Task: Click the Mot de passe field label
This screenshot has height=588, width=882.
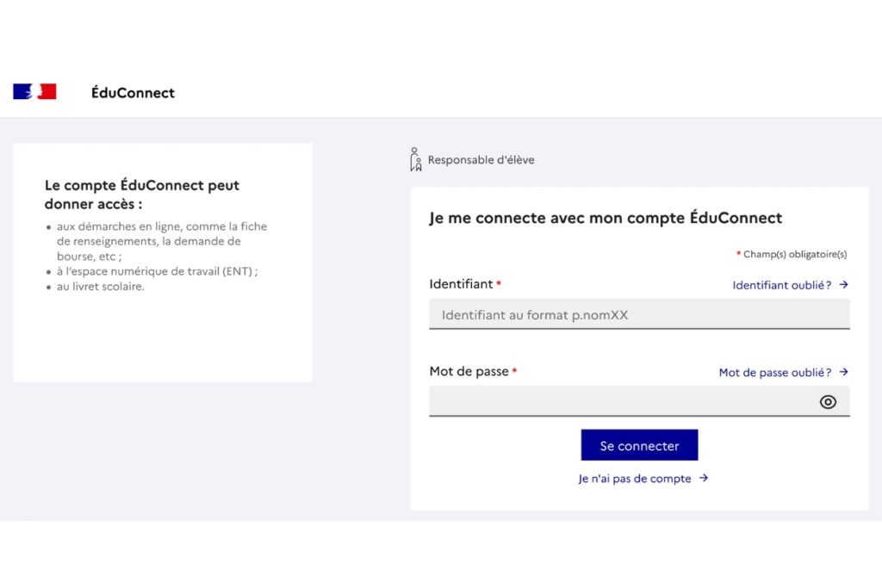Action: tap(469, 372)
